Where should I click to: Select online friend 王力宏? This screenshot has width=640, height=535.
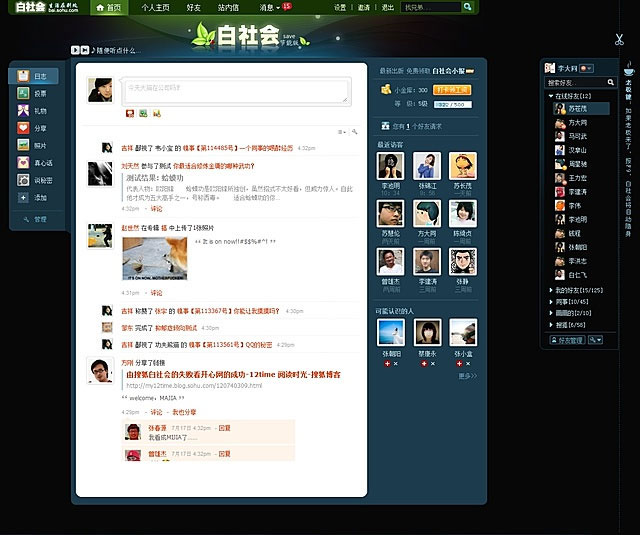(571, 178)
